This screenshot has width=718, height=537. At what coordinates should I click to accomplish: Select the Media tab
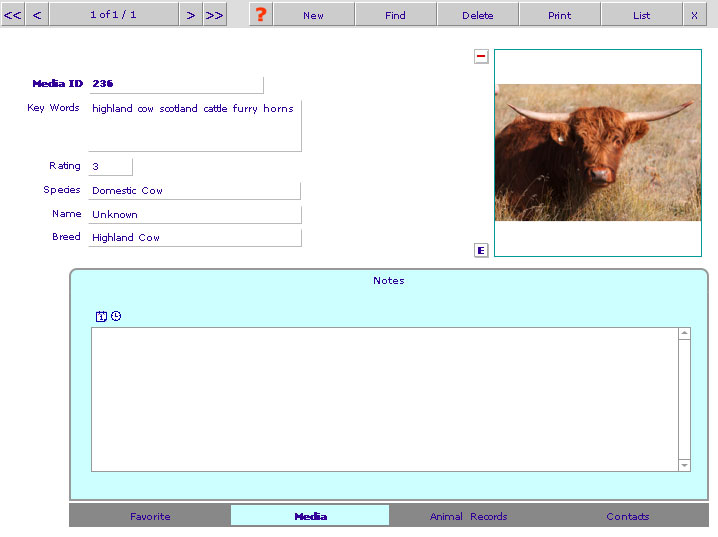(x=310, y=516)
